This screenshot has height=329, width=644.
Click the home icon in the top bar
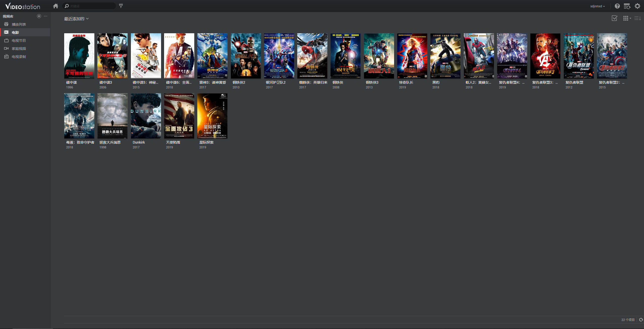click(x=56, y=6)
